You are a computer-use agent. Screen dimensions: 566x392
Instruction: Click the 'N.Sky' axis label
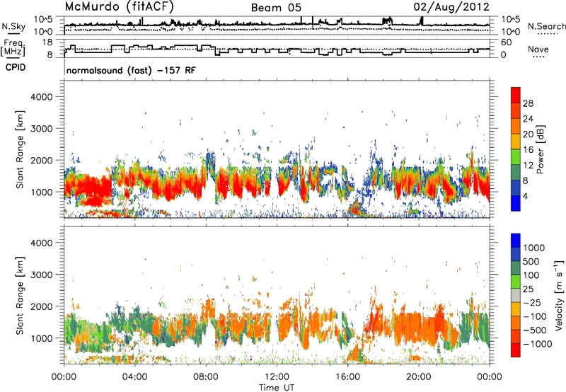click(x=13, y=26)
